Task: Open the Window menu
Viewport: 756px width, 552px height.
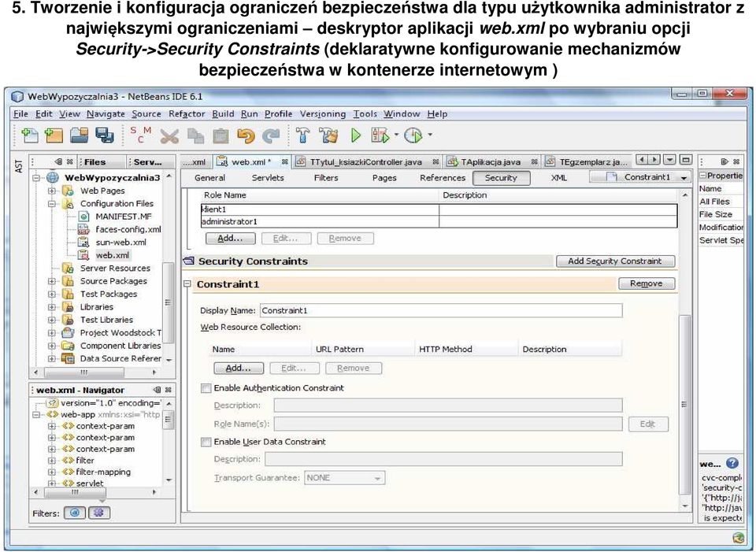Action: pos(402,114)
